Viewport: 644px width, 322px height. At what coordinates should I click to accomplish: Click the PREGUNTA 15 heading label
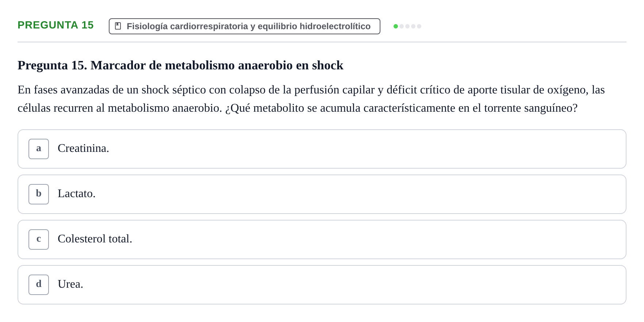(55, 25)
